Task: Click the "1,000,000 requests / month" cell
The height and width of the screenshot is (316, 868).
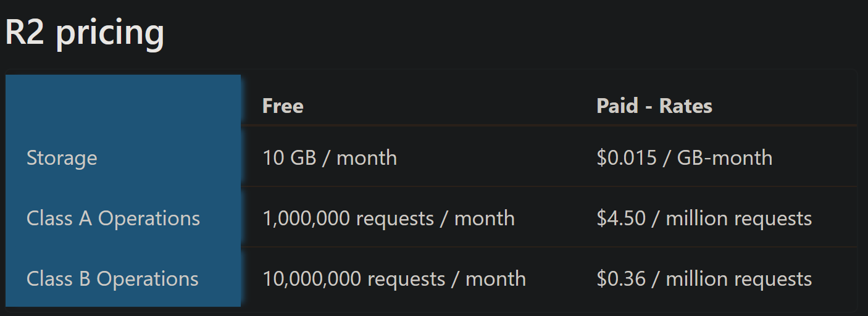Action: [388, 218]
